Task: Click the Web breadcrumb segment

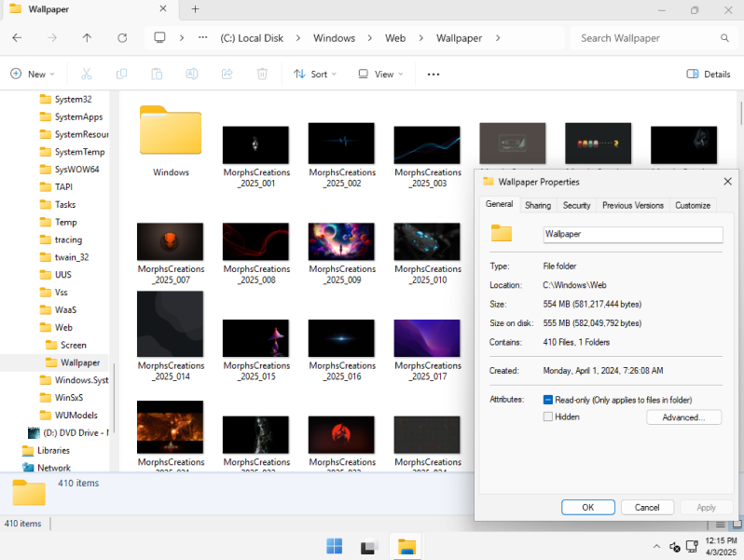Action: click(x=395, y=38)
